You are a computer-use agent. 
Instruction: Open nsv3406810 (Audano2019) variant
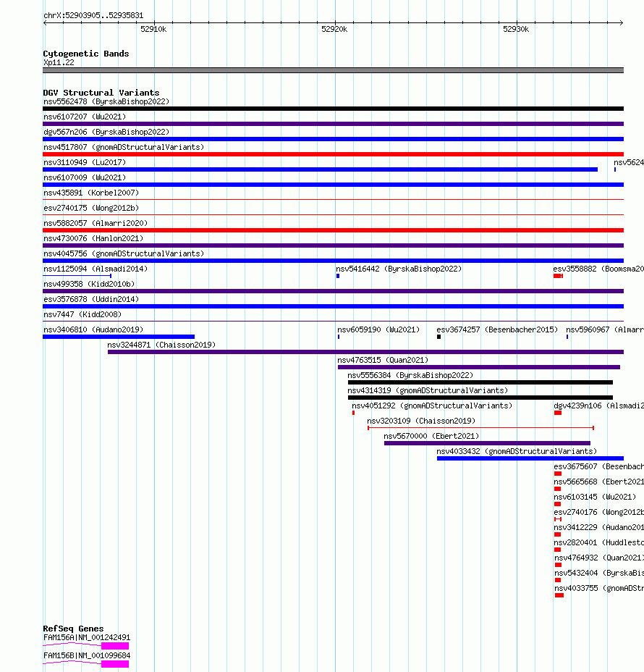pyautogui.click(x=93, y=329)
